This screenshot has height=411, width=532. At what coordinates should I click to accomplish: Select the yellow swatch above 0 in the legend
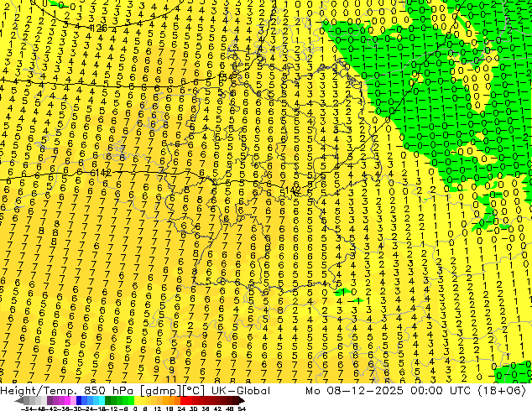(137, 401)
